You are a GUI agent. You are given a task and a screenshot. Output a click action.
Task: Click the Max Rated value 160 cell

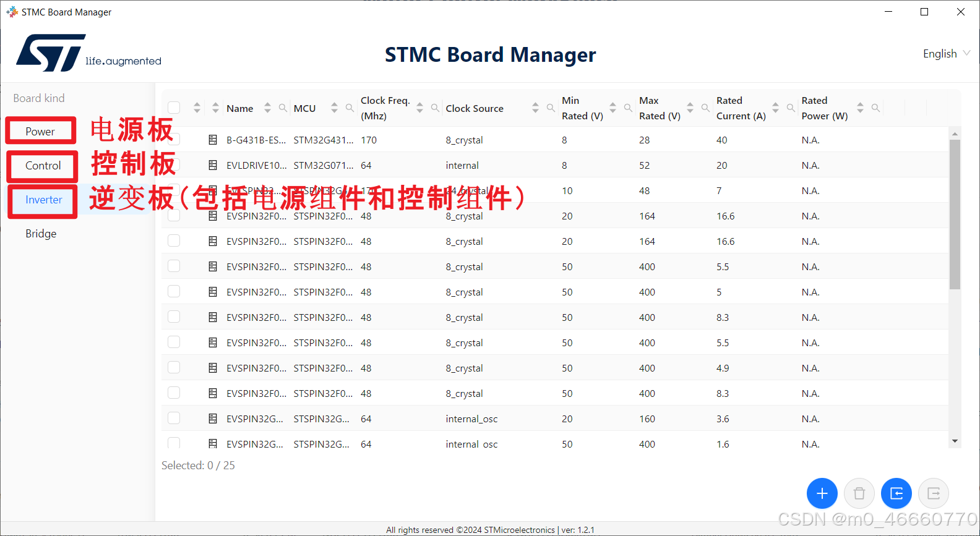[x=647, y=419]
